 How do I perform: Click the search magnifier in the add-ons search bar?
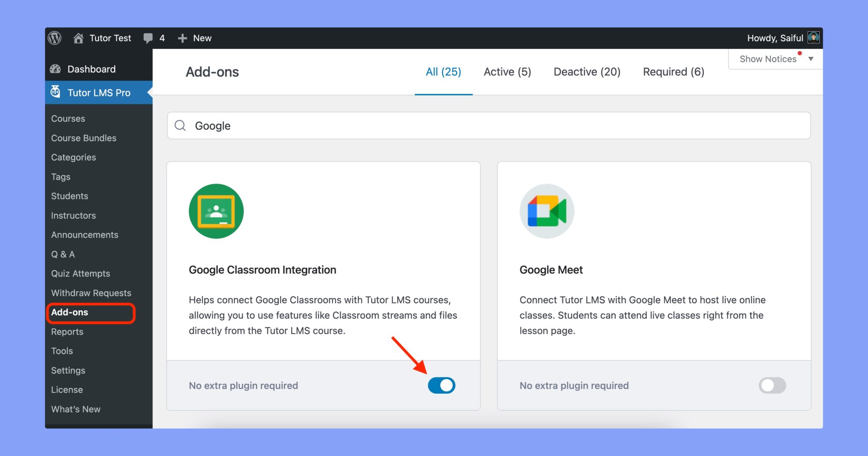(x=180, y=125)
